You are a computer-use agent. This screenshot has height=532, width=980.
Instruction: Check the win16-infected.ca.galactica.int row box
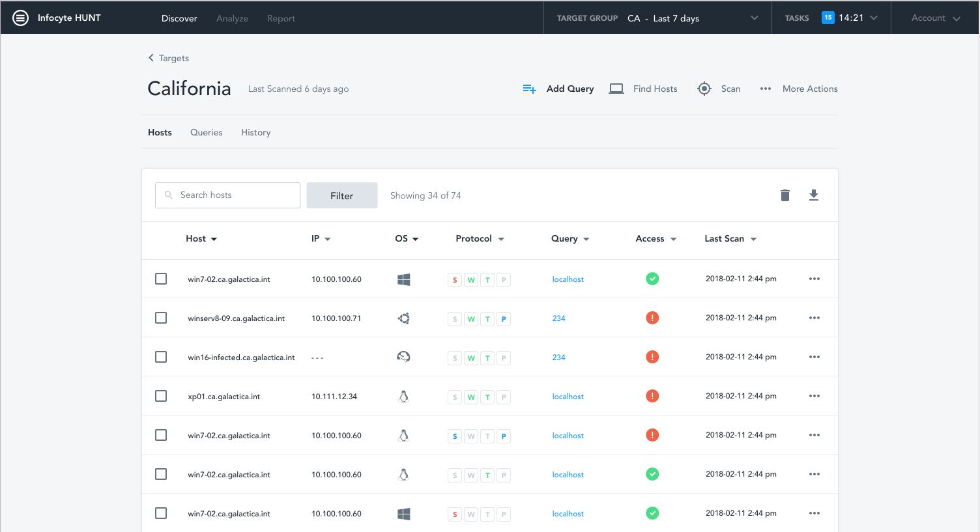[161, 357]
